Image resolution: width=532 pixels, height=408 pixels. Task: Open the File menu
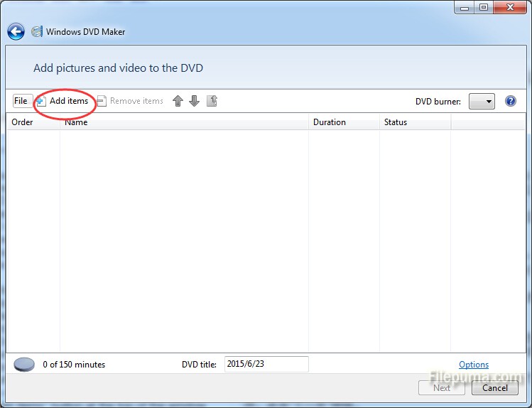pos(21,101)
